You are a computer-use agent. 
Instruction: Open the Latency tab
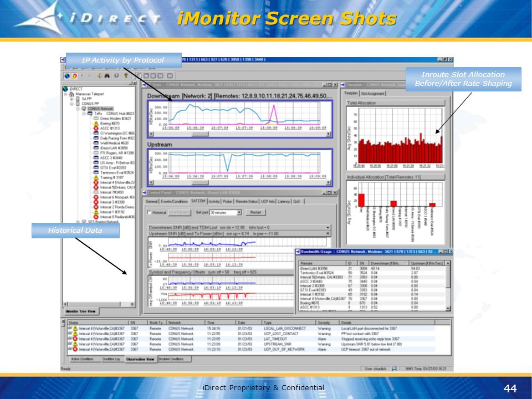tap(284, 202)
